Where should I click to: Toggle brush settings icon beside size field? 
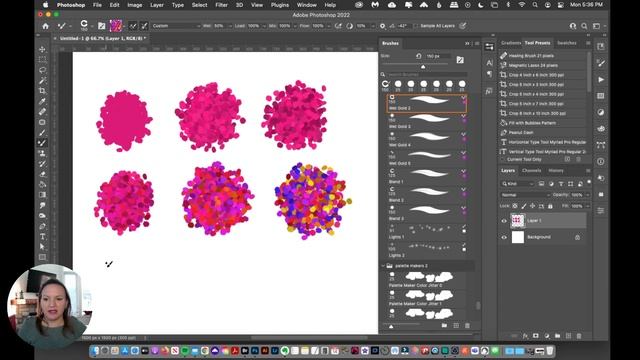click(x=460, y=60)
